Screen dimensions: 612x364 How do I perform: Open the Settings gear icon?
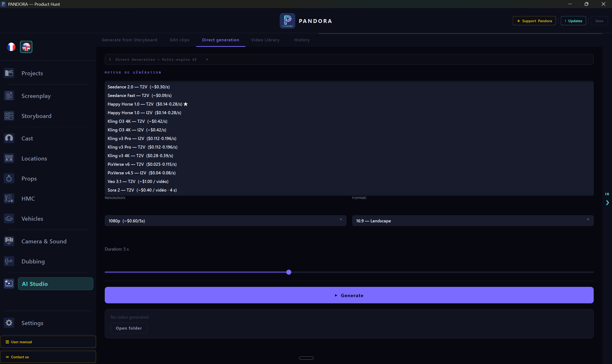(9, 323)
